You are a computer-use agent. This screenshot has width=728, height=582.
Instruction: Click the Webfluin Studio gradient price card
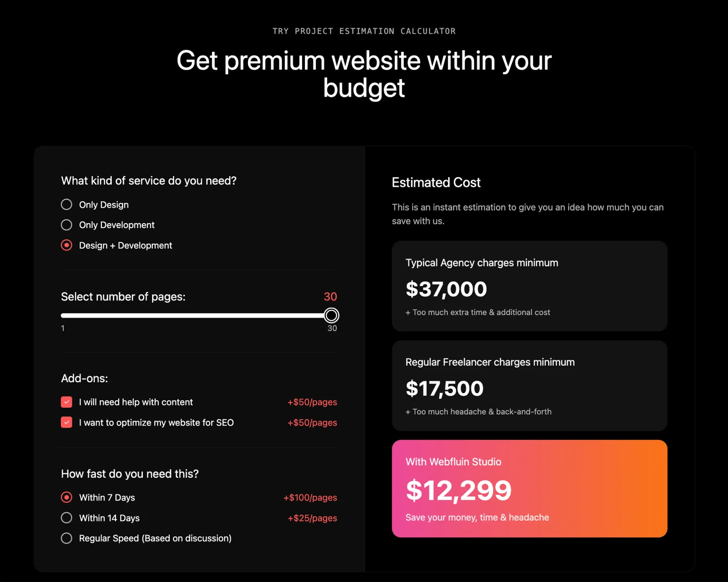(x=529, y=489)
